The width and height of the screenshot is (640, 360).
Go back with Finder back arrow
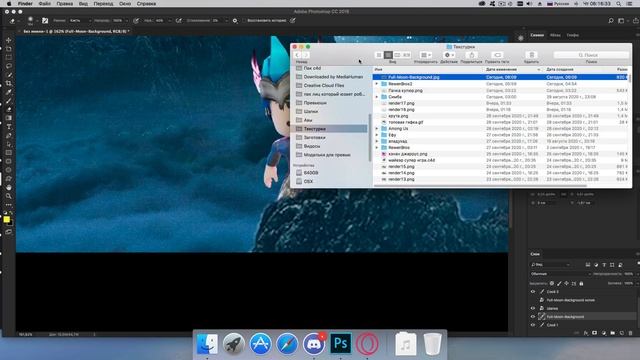298,55
